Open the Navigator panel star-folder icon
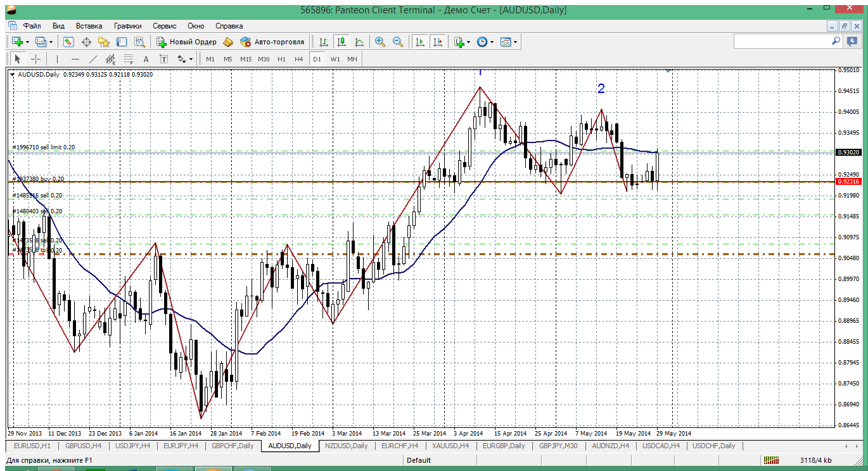This screenshot has height=471, width=868. pos(104,42)
